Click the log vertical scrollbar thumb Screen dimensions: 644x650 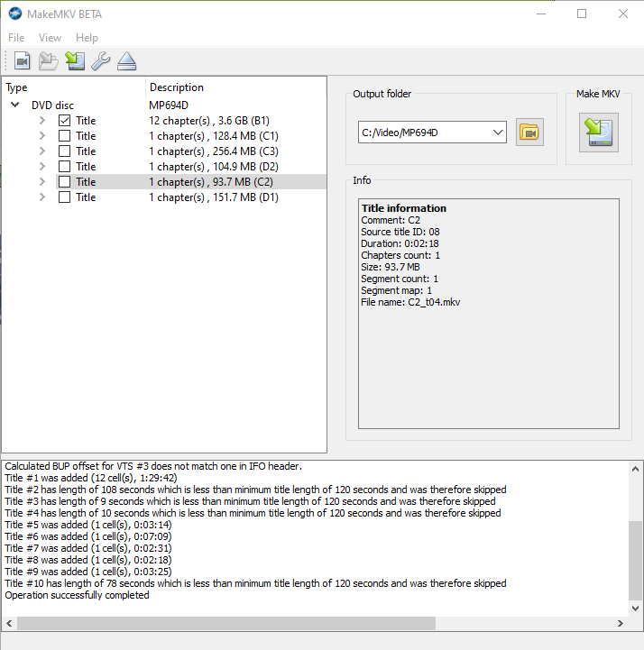click(635, 561)
